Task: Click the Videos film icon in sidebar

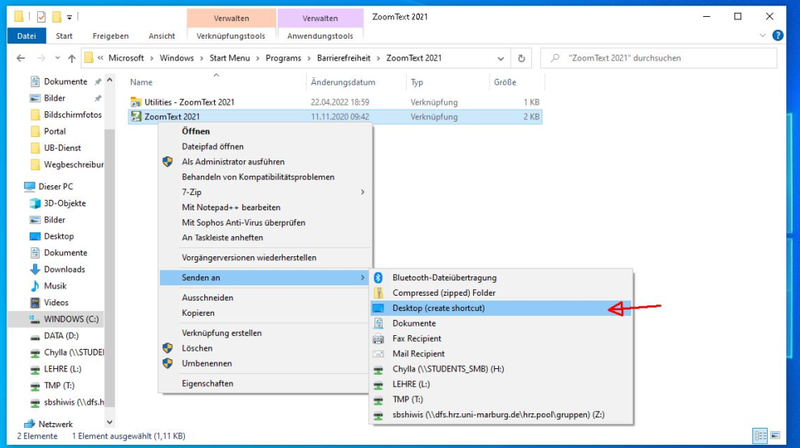Action: (35, 303)
